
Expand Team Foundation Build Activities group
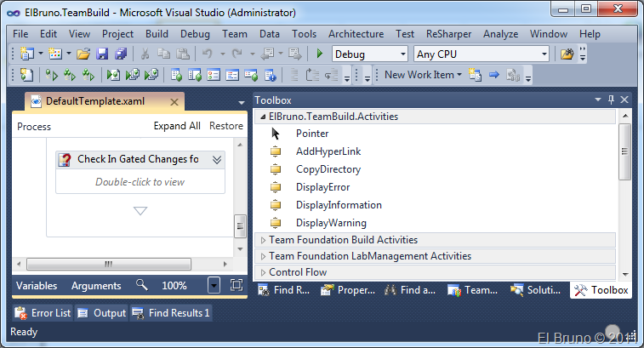click(263, 240)
